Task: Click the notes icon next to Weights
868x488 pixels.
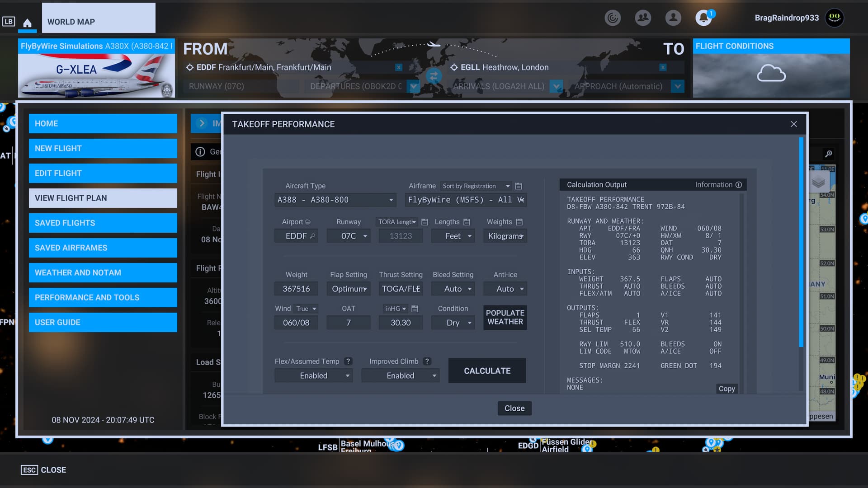Action: click(519, 222)
